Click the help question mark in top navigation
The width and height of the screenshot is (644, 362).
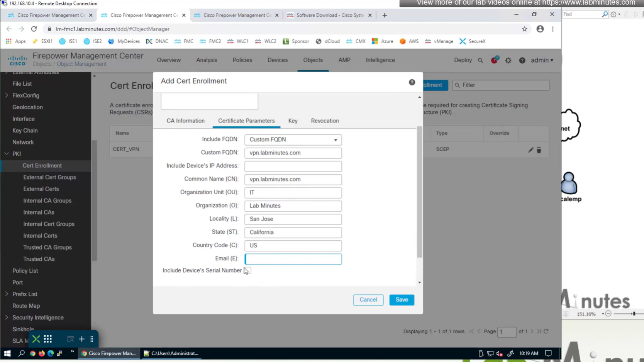522,60
